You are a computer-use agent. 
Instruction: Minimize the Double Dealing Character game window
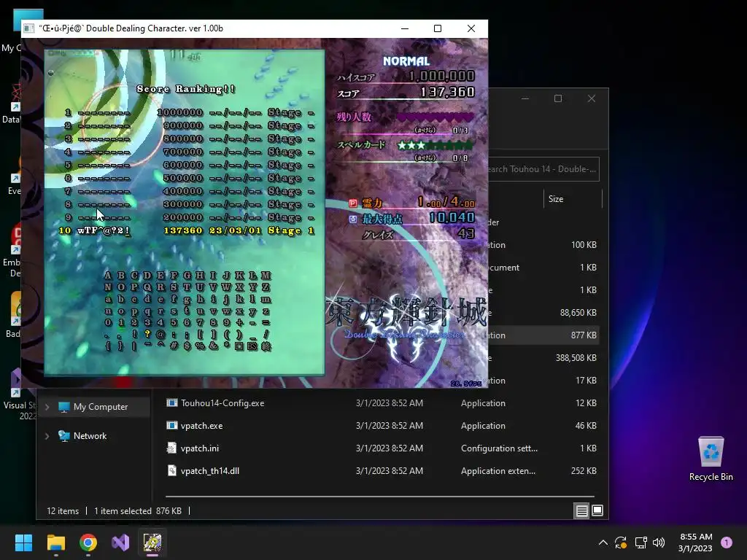point(404,28)
